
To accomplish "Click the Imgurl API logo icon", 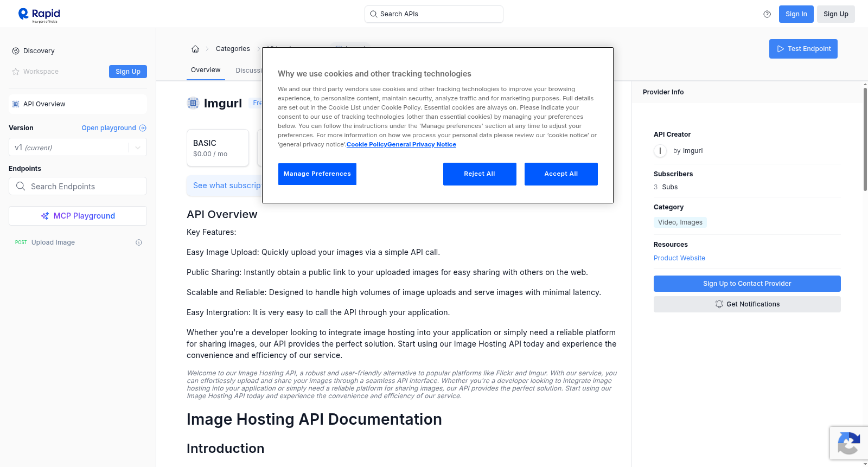I will (x=193, y=103).
